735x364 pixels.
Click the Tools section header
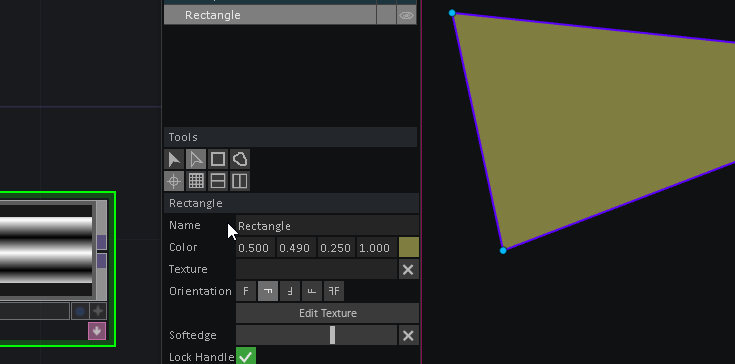pos(290,137)
